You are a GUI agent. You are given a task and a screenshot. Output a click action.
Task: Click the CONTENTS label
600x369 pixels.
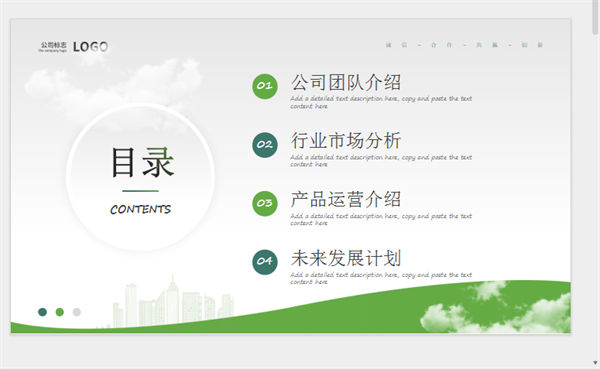140,209
